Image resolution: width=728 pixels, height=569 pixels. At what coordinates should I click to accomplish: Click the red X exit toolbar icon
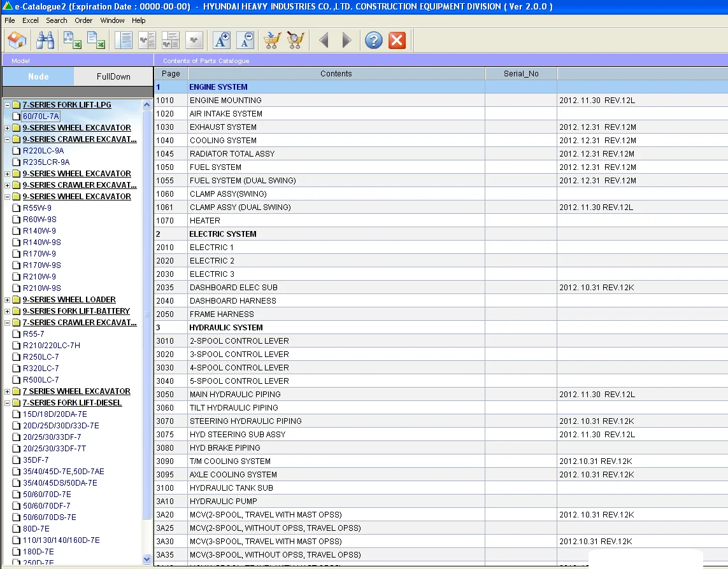[397, 41]
